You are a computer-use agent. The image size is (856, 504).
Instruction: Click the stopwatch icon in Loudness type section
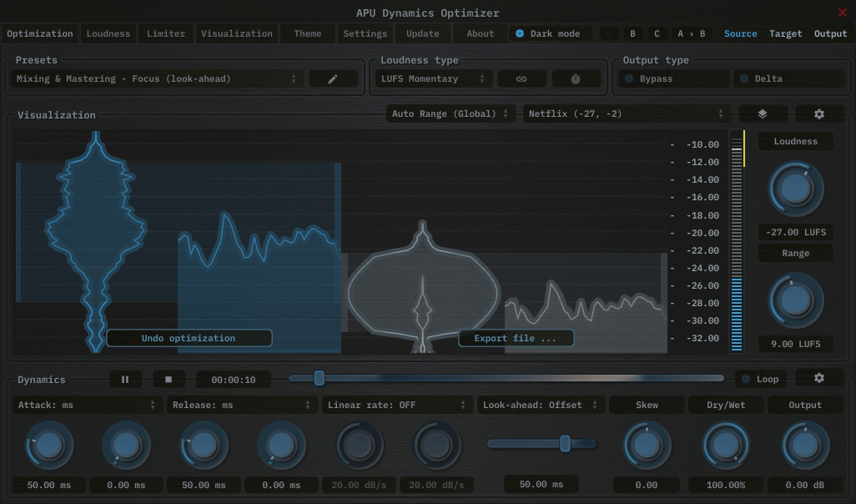click(x=575, y=78)
